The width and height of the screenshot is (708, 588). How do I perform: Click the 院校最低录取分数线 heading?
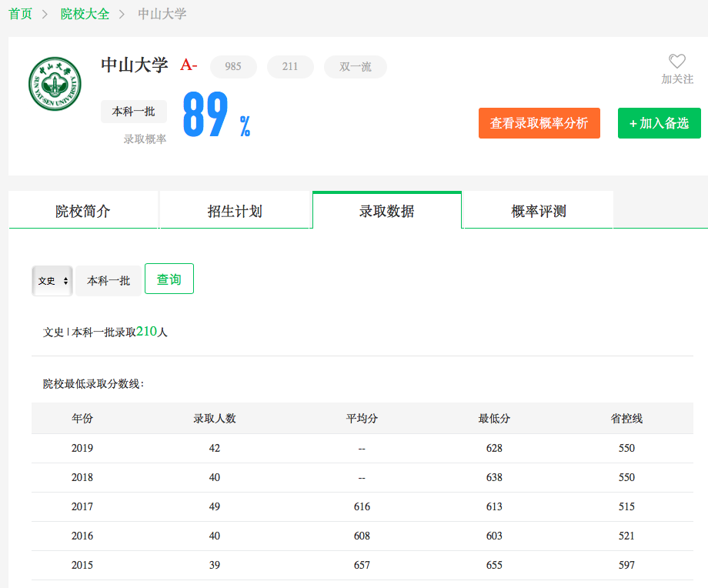point(93,384)
